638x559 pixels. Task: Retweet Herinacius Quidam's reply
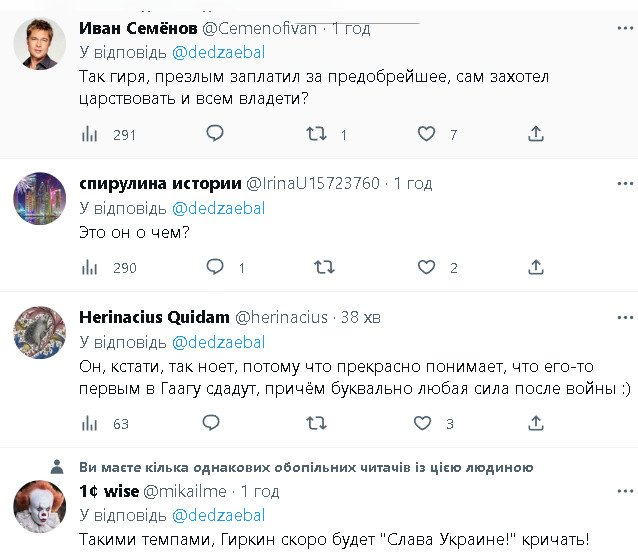pos(316,423)
